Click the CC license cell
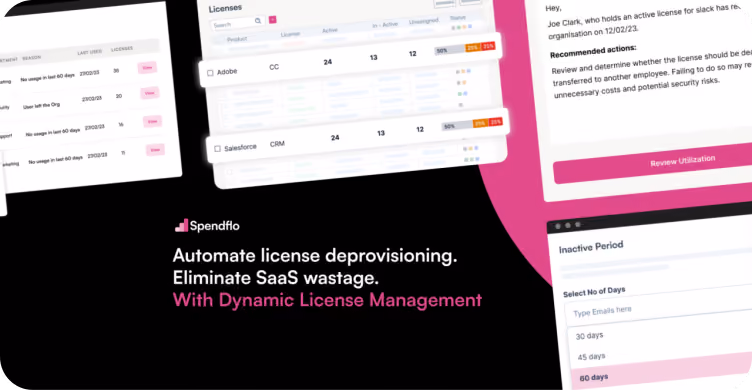The image size is (753, 390). point(274,67)
